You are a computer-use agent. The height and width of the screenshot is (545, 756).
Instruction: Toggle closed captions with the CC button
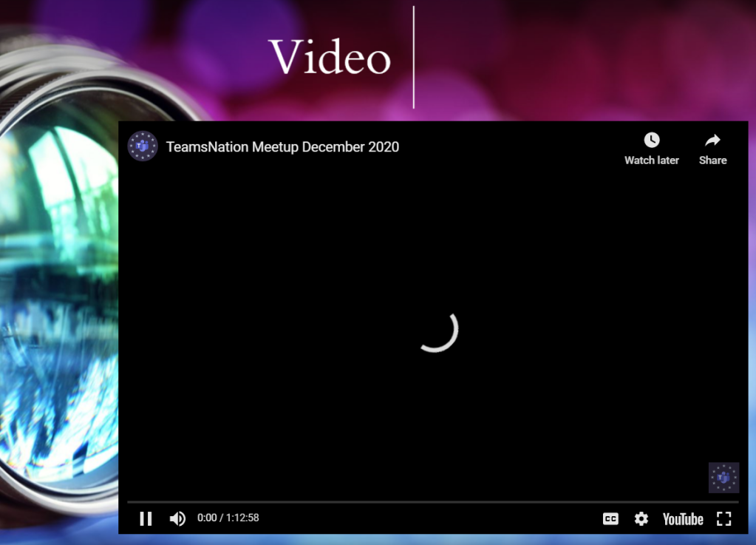610,518
